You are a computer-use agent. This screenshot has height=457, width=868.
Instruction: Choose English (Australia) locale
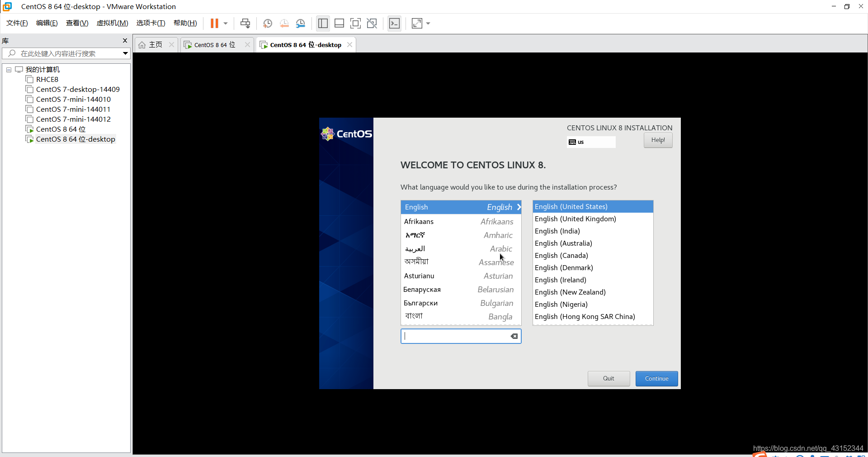[x=593, y=243]
